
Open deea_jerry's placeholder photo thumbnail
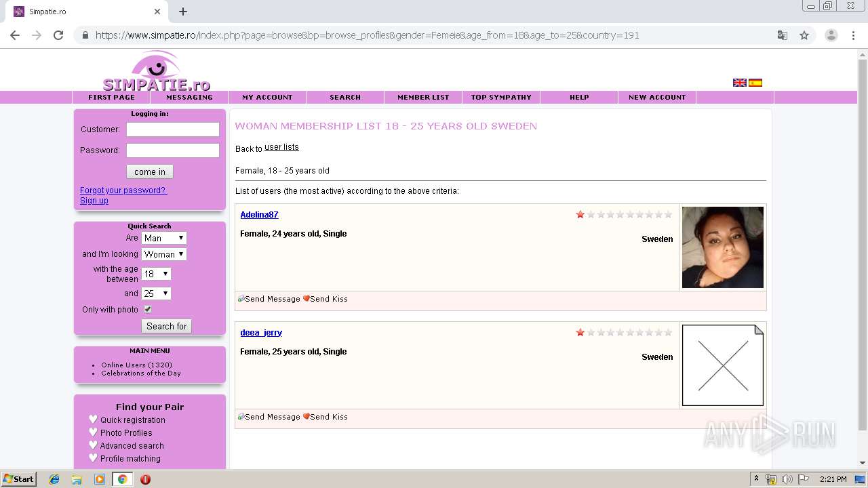pyautogui.click(x=723, y=365)
